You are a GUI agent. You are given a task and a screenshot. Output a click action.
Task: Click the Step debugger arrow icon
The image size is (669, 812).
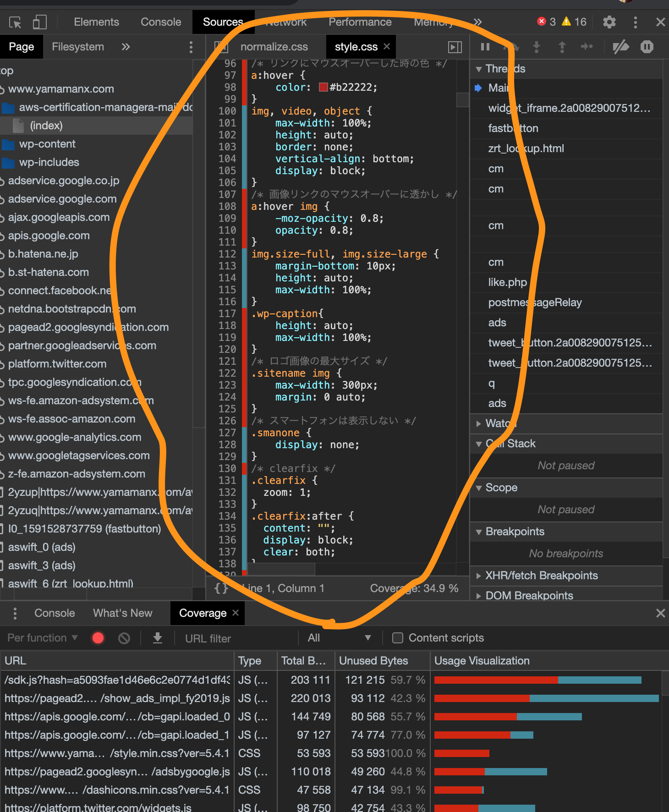pos(587,47)
